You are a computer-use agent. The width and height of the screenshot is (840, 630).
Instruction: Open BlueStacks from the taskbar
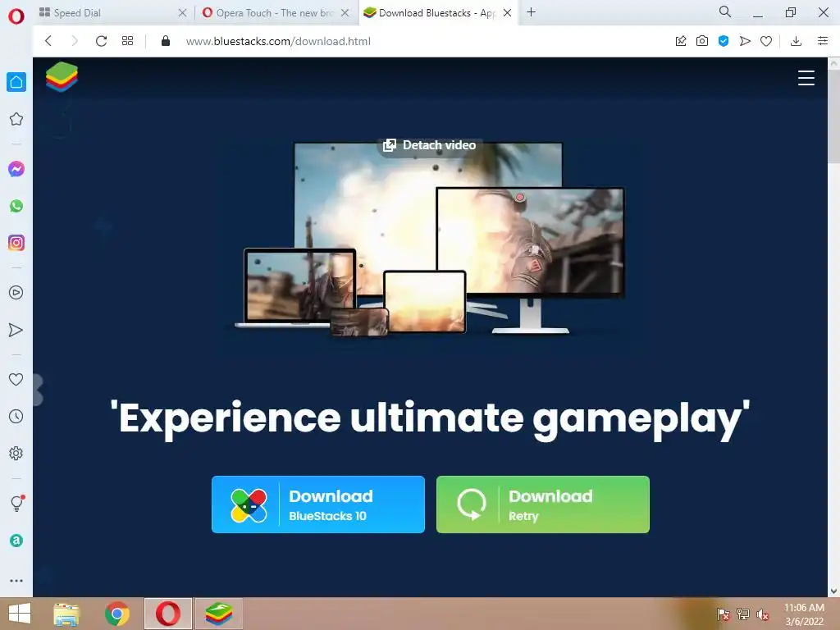(x=218, y=614)
